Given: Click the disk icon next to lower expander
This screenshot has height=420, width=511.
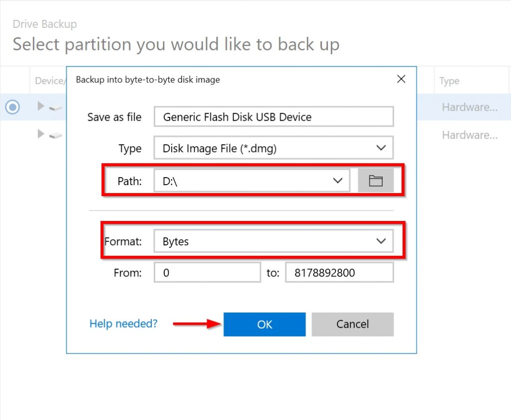Looking at the screenshot, I should tap(55, 135).
